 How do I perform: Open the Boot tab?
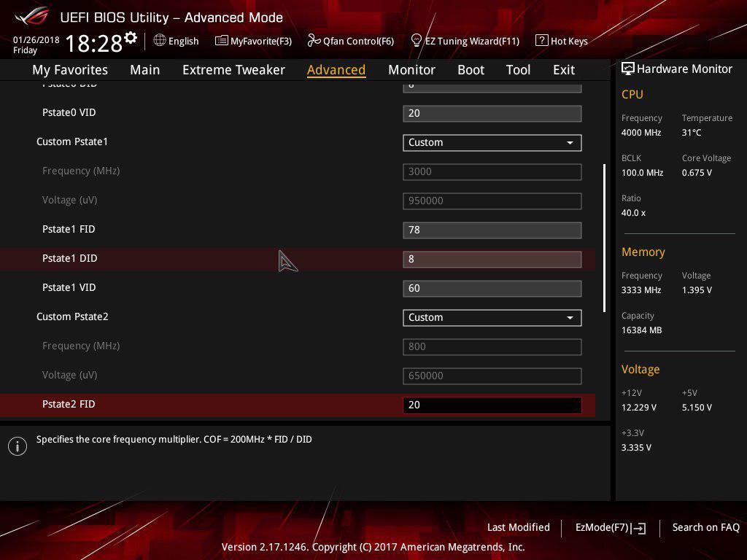click(471, 70)
